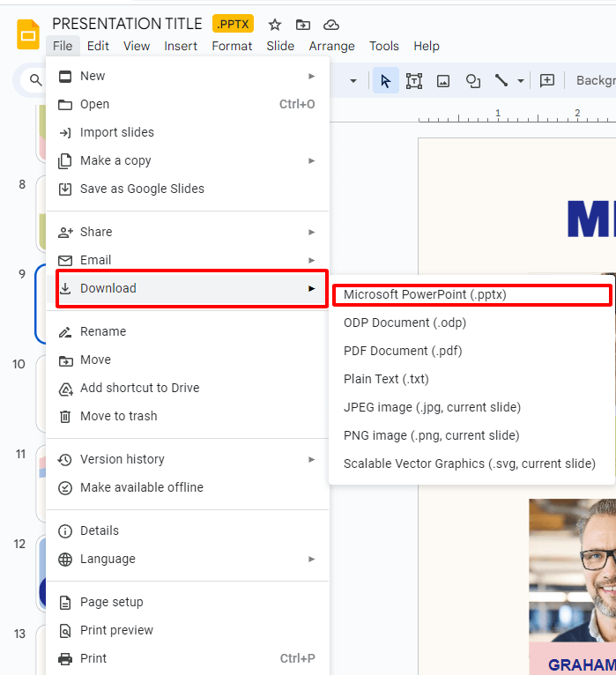Open the Google Slides home logo
This screenshot has height=675, width=616.
(28, 34)
